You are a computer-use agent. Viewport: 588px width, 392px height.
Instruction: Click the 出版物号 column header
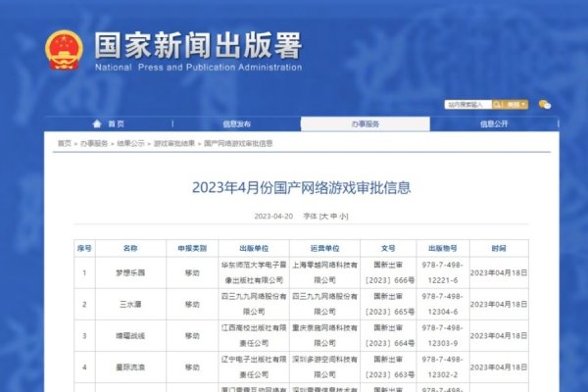443,248
